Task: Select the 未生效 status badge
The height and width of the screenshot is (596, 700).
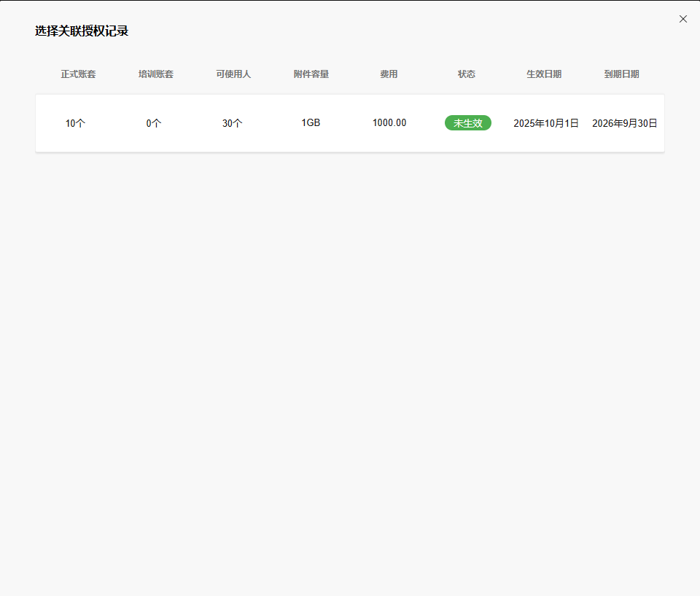Action: [468, 123]
